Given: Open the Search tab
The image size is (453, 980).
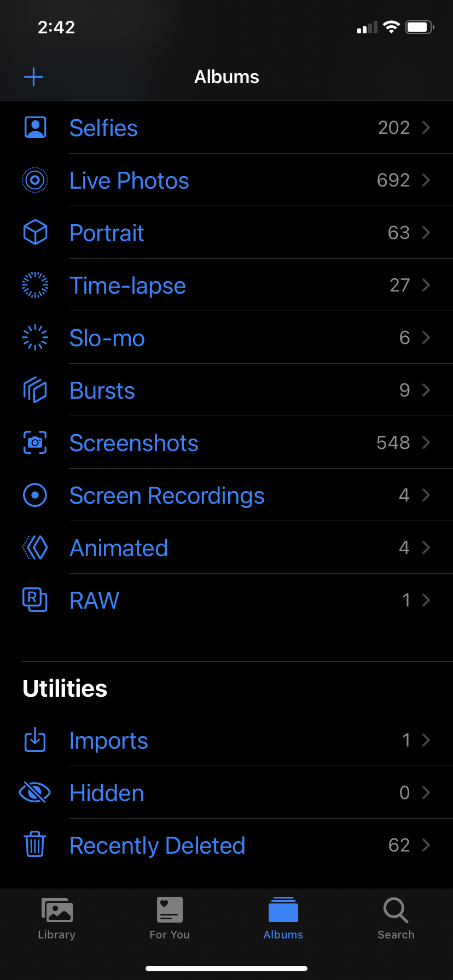Looking at the screenshot, I should click(x=396, y=919).
